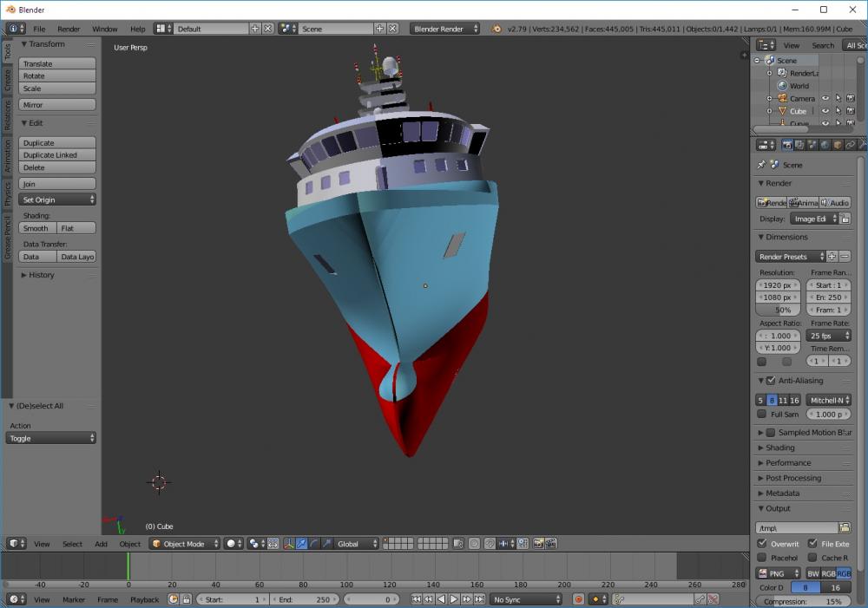Click the insert keyframes key icon

point(700,599)
